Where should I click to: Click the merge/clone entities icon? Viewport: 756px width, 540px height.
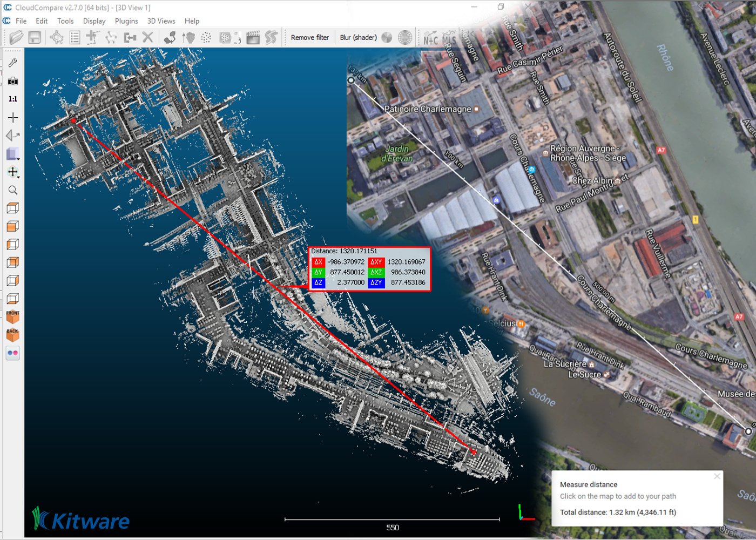click(x=130, y=37)
